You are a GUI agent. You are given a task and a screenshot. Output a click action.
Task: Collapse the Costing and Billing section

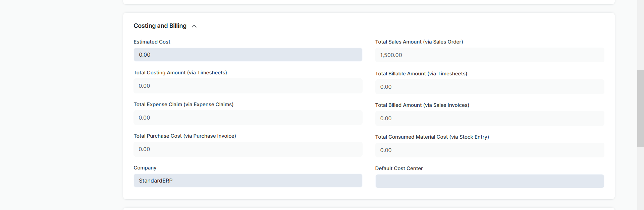pos(194,26)
